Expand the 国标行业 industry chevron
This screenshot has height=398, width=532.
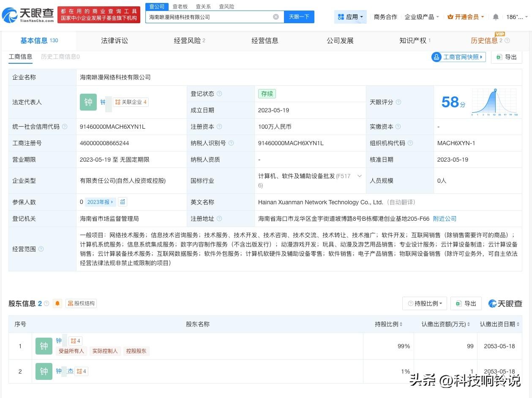click(360, 176)
